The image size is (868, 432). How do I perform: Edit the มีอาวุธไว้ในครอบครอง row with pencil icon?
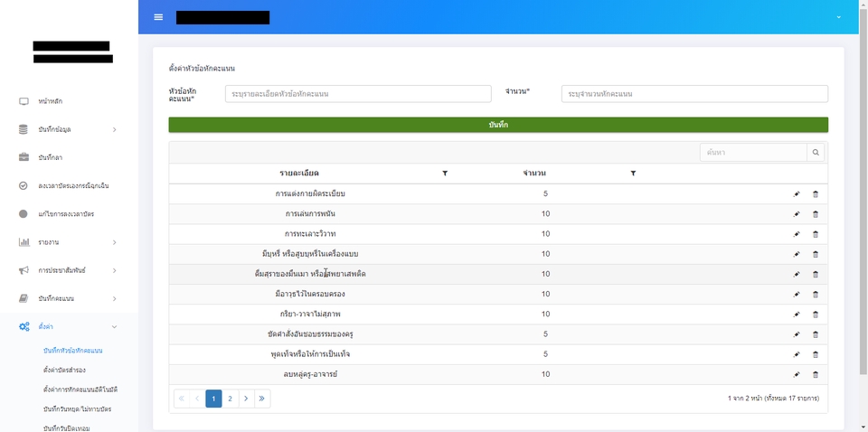tap(797, 295)
